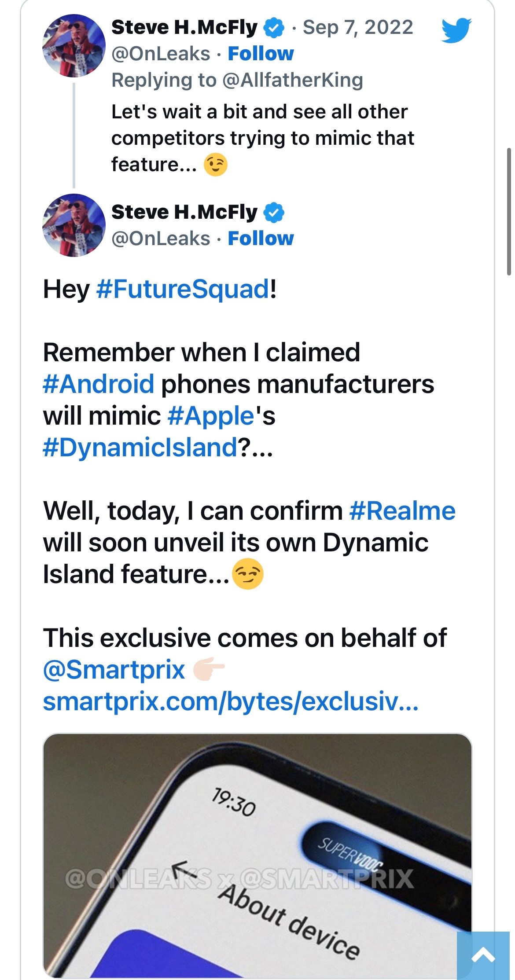Open the #Realme hashtag
The width and height of the screenshot is (515, 980).
pyautogui.click(x=402, y=511)
